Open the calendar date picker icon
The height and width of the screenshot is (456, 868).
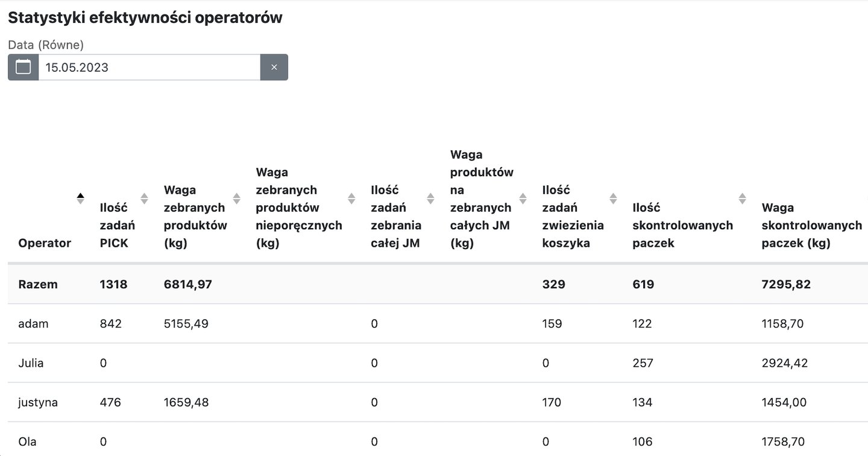click(23, 67)
